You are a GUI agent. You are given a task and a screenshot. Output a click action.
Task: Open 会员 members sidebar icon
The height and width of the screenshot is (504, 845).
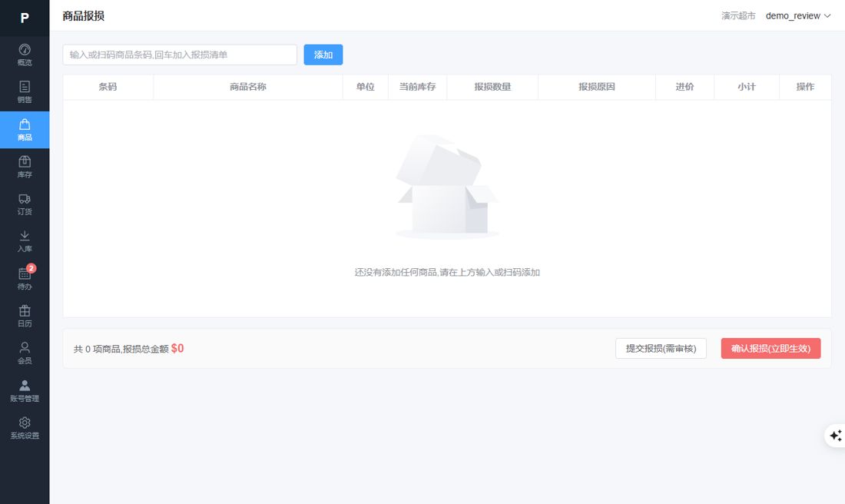25,353
